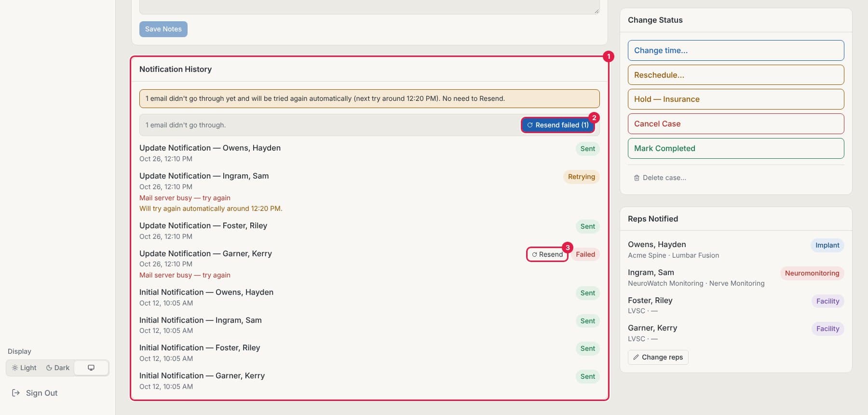Click the rep name Garner, Kerry in Reps Notified
Image resolution: width=868 pixels, height=415 pixels.
coord(652,328)
